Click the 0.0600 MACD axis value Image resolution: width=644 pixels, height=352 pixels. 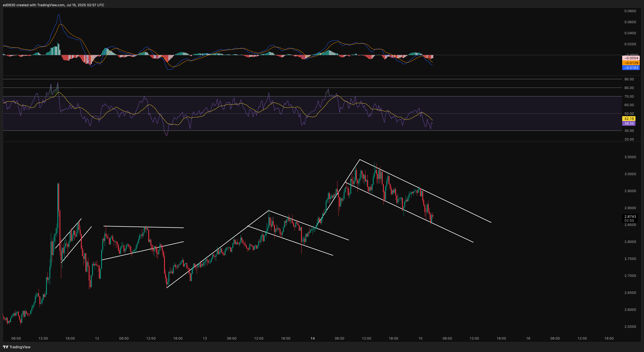pyautogui.click(x=630, y=22)
